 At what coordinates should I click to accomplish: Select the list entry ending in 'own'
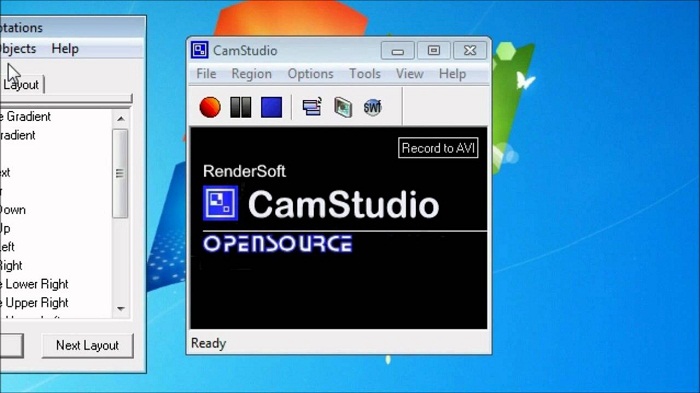coord(13,209)
